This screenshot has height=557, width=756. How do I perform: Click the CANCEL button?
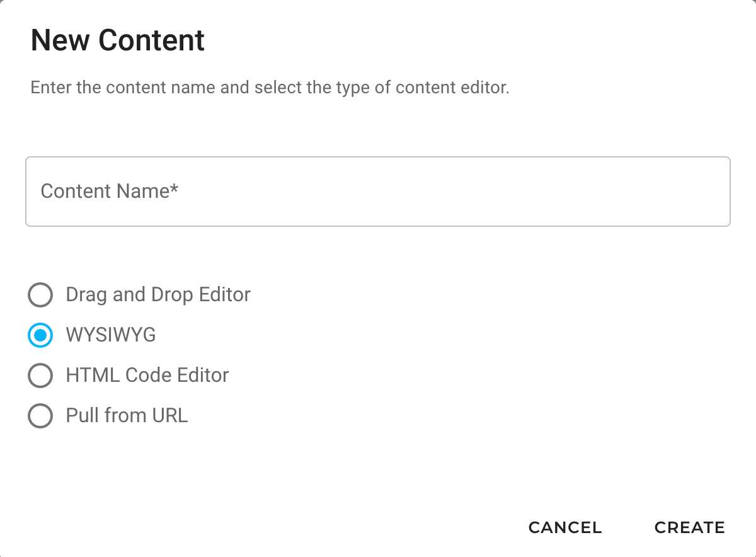[565, 527]
